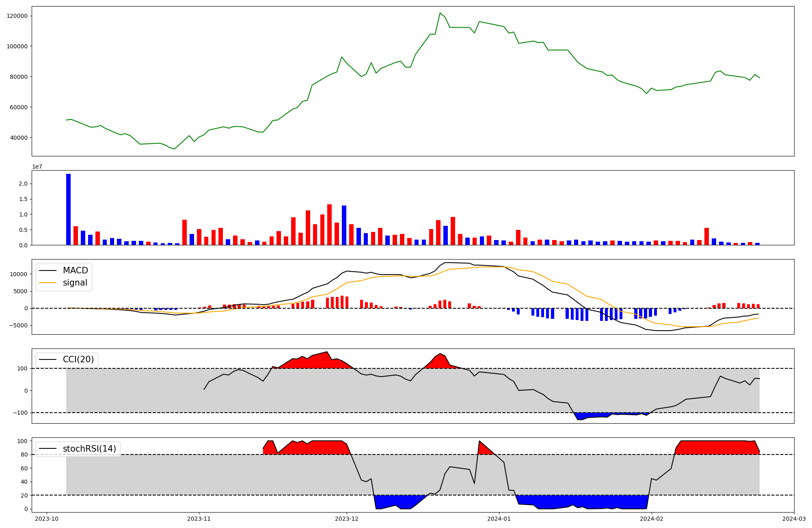Viewport: 812px width, 528px height.
Task: Click the -5000 MACD axis label
Action: (x=19, y=325)
